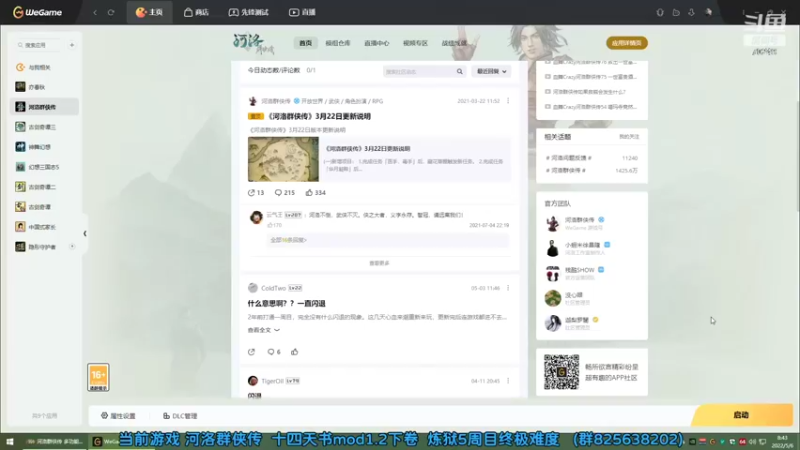Click the 河洛群侠传 author avatar on post
Screen dimensions: 800x450
tap(253, 101)
